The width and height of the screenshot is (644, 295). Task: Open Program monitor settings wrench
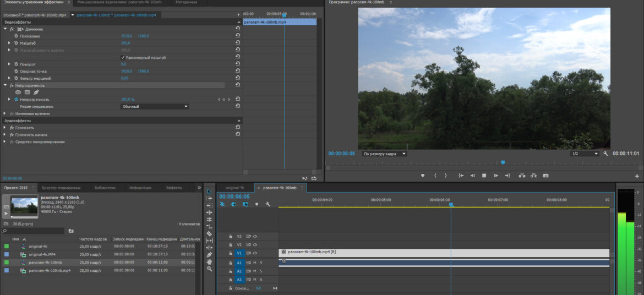point(605,154)
